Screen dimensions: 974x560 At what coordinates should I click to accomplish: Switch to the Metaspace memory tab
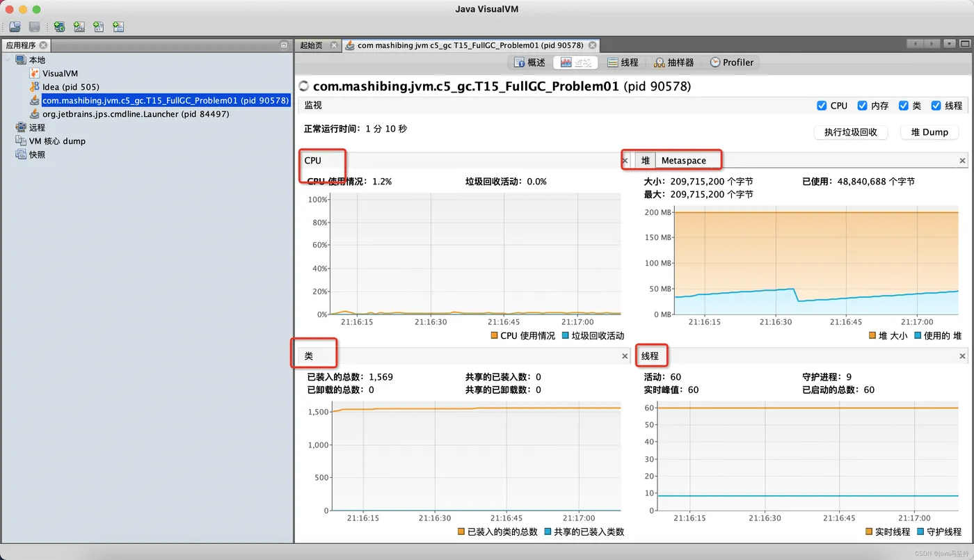683,161
